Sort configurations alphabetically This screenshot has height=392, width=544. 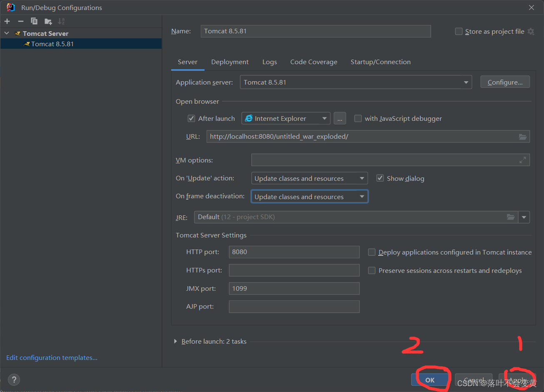point(61,21)
